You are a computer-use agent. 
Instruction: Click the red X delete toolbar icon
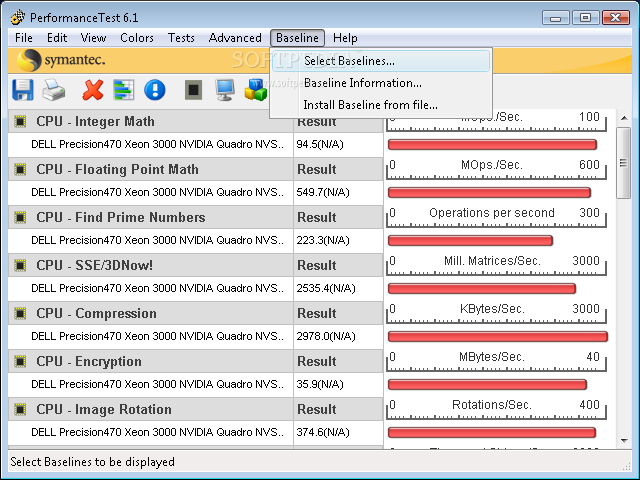point(93,90)
